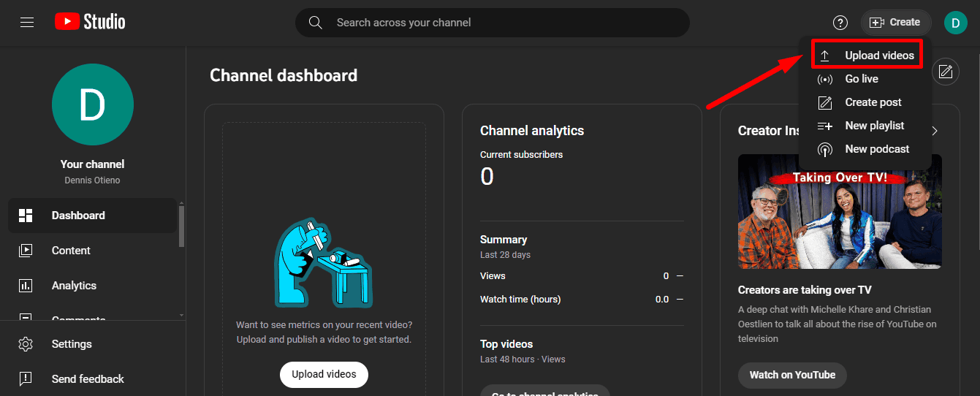Open the Create dropdown button
This screenshot has width=980, height=396.
click(x=895, y=23)
